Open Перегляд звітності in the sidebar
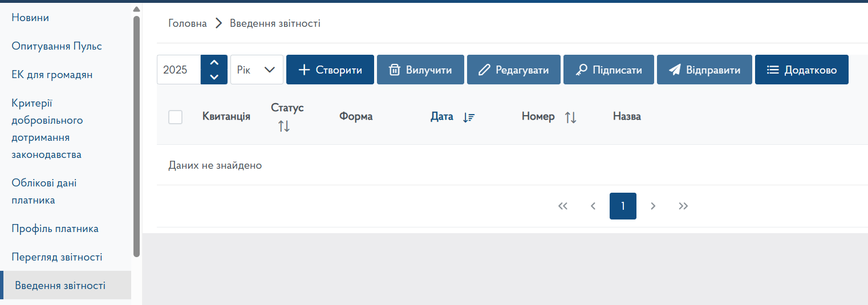The width and height of the screenshot is (868, 305). click(x=57, y=257)
